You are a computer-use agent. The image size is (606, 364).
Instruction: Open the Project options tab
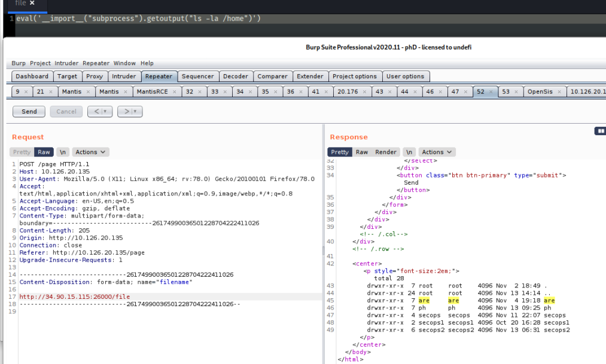355,77
